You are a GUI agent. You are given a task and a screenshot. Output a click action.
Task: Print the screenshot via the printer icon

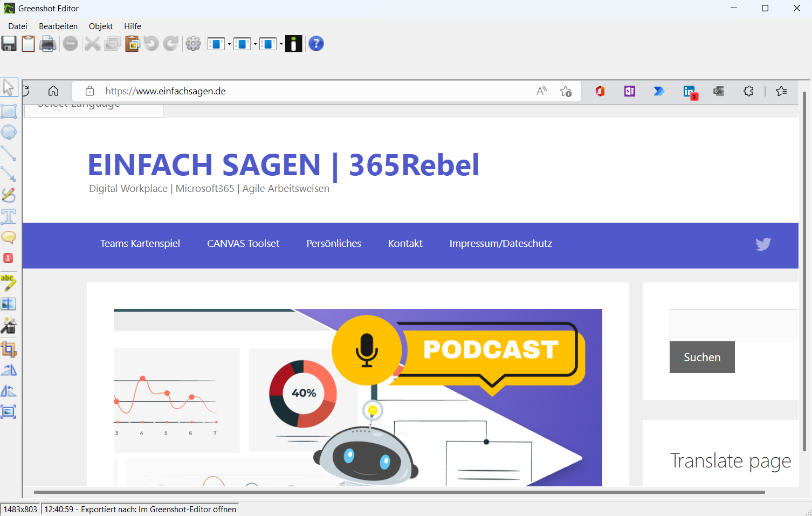coord(48,44)
